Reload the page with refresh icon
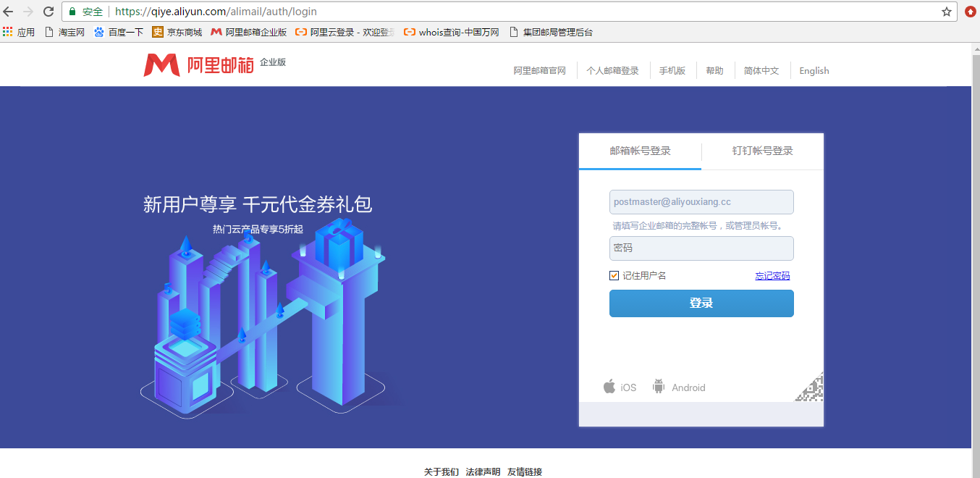The width and height of the screenshot is (980, 478). pyautogui.click(x=48, y=12)
